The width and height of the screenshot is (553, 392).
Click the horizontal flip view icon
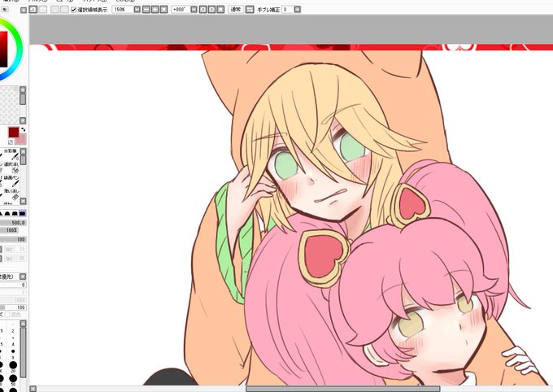[x=250, y=10]
